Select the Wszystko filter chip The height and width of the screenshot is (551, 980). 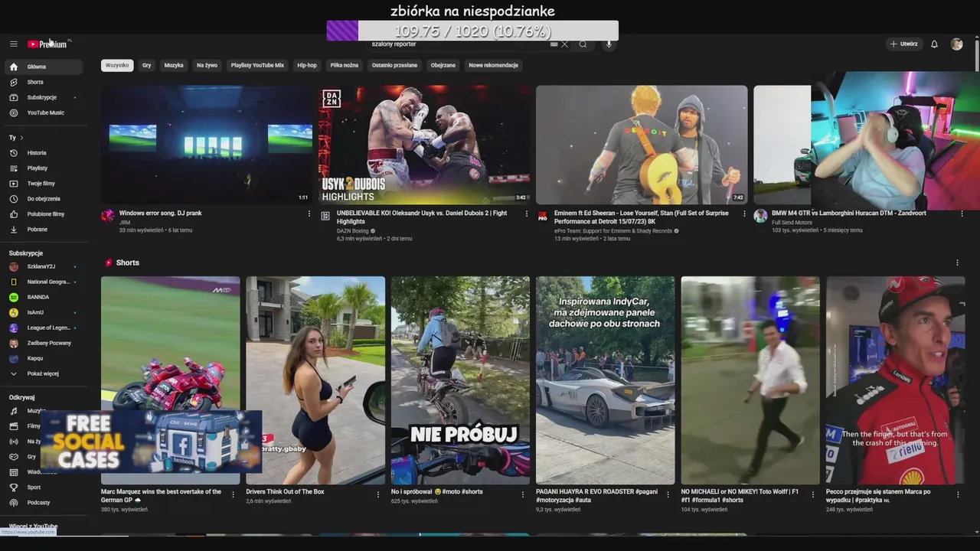(117, 65)
